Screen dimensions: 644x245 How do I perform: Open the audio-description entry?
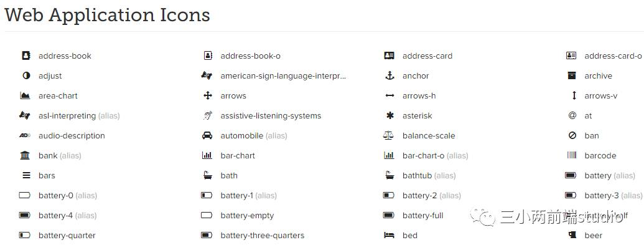(x=72, y=135)
